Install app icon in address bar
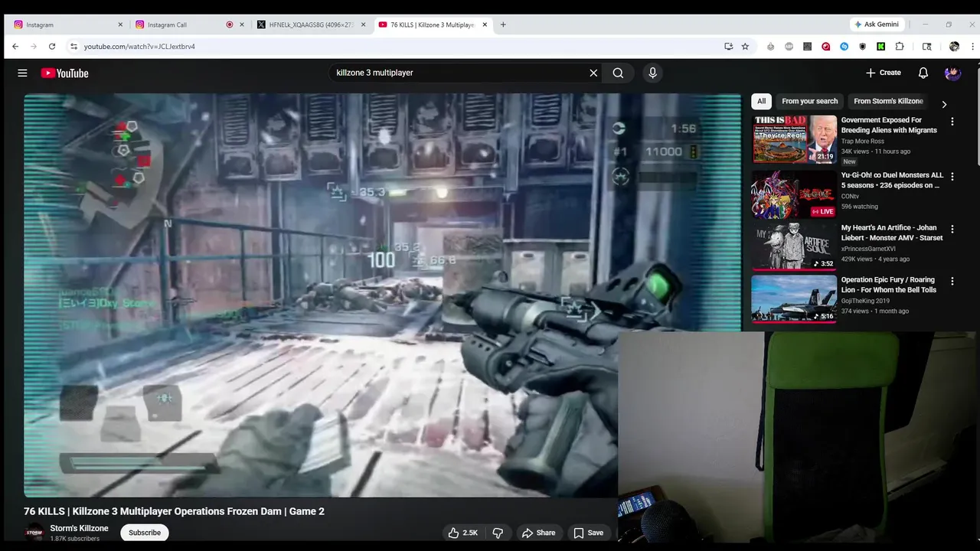 (x=728, y=47)
